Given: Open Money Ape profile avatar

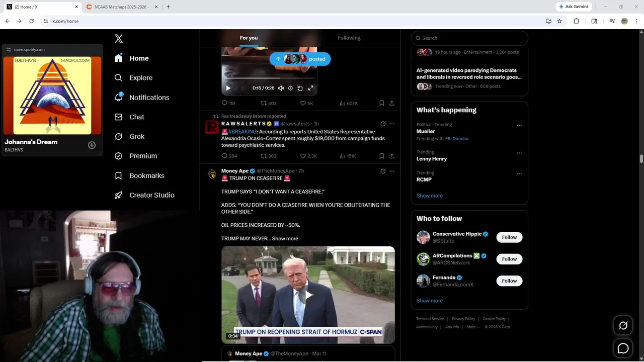Looking at the screenshot, I should 212,174.
